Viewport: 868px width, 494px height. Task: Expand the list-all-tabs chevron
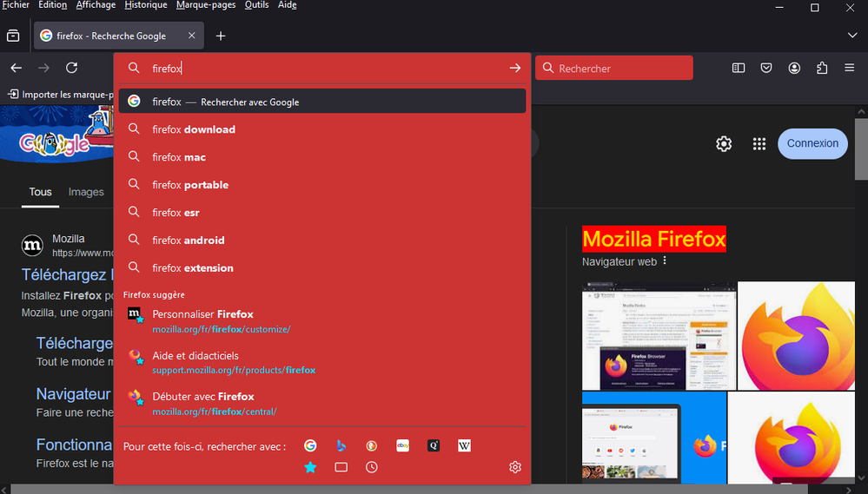tap(852, 36)
